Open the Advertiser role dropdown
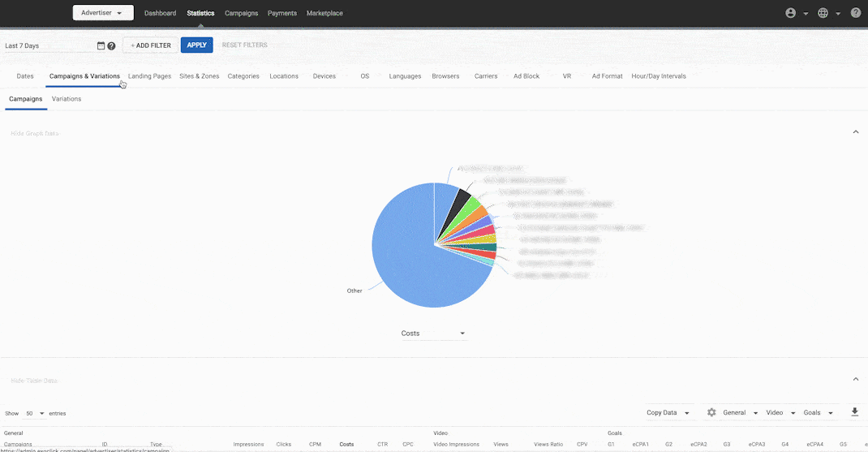Image resolution: width=868 pixels, height=452 pixels. point(103,13)
